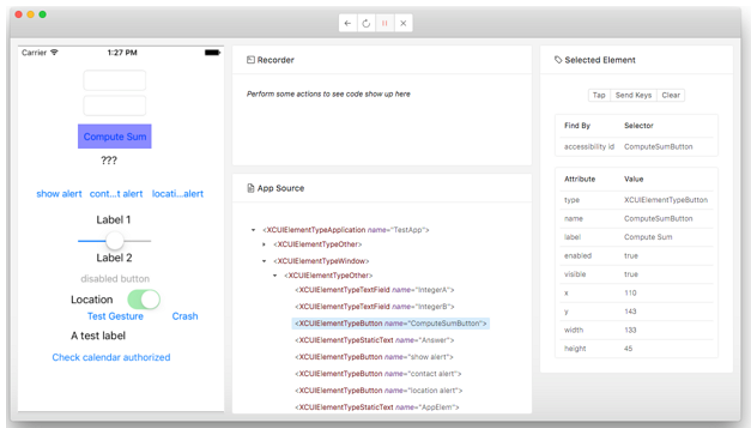Screen dimensions: 756x433
Task: Quit session using the X toolbar icon
Action: point(403,22)
